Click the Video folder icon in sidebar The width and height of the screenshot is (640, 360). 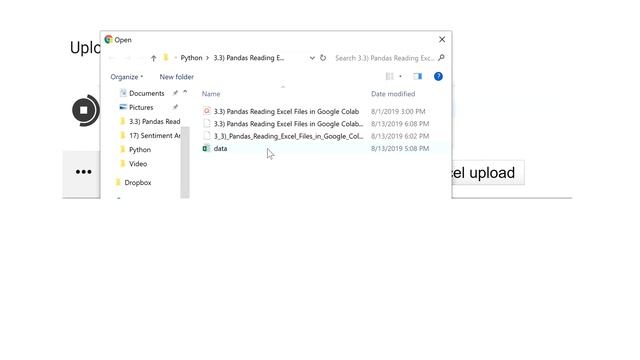tap(122, 163)
